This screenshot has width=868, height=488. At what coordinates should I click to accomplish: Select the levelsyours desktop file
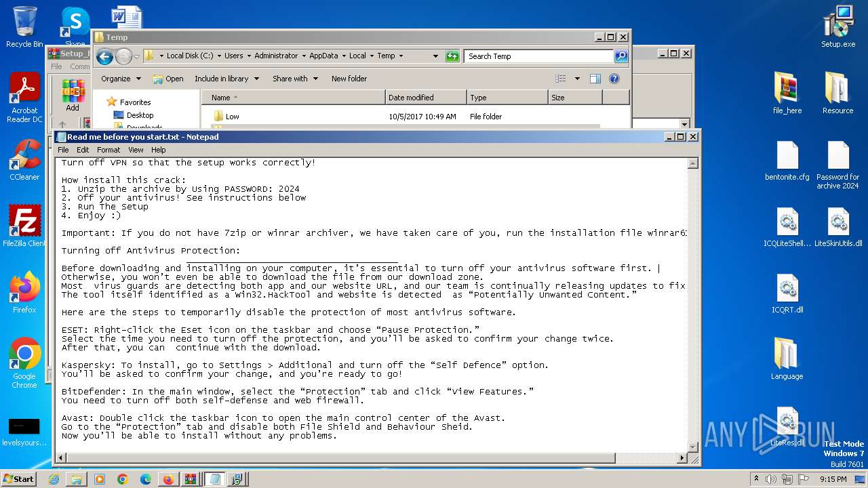pyautogui.click(x=24, y=431)
